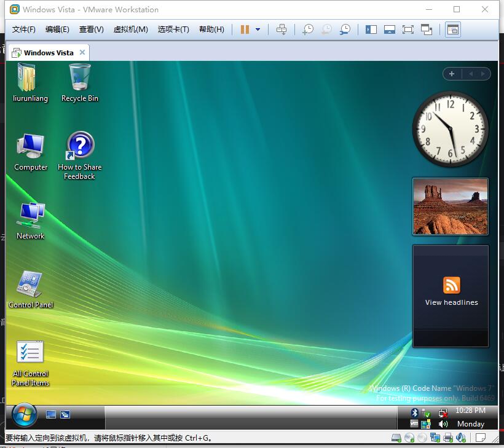Select the Computer desktop icon
The height and width of the screenshot is (448, 504).
pyautogui.click(x=31, y=152)
